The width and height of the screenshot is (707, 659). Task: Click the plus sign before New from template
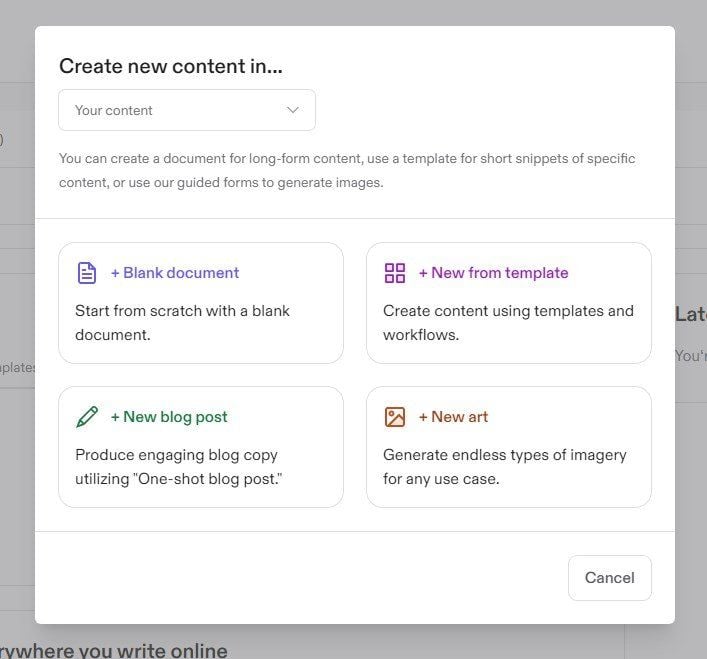pyautogui.click(x=423, y=273)
